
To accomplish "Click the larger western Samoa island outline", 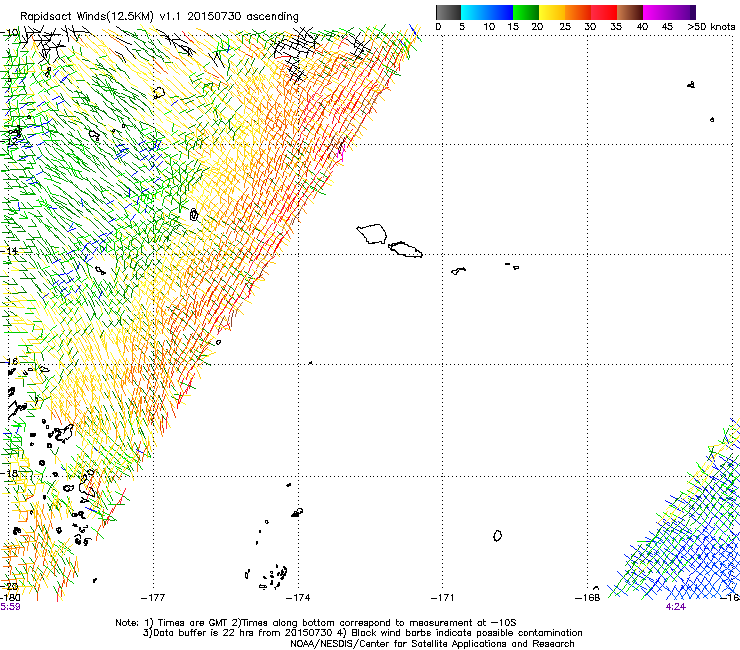I will [x=372, y=234].
